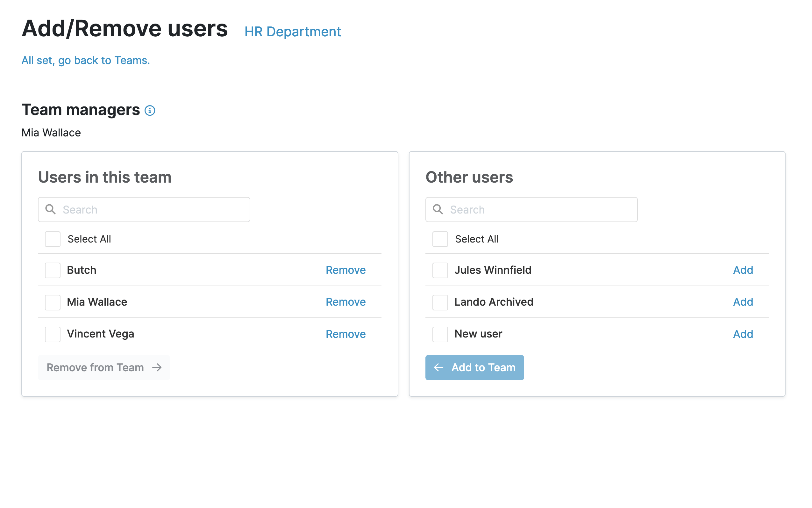
Task: Click Add next to New user
Action: pyautogui.click(x=743, y=334)
